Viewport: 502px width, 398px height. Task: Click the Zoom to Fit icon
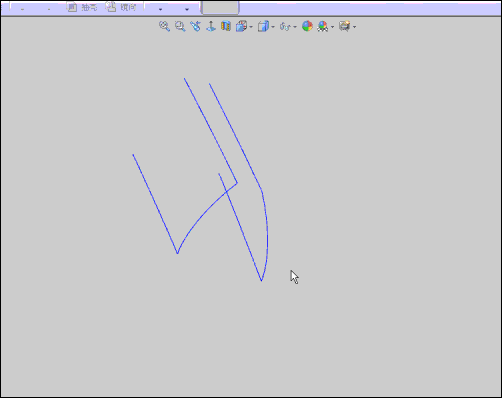click(164, 26)
